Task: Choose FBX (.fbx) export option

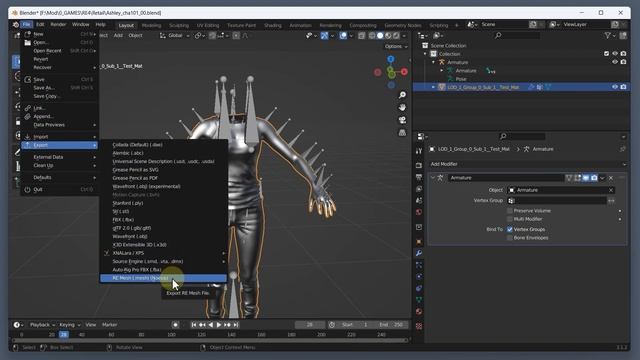Action: pyautogui.click(x=163, y=220)
